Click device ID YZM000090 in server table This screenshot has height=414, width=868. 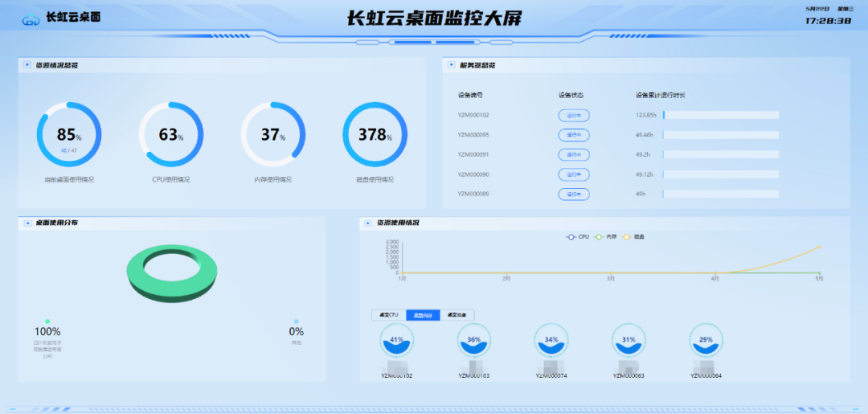[473, 174]
